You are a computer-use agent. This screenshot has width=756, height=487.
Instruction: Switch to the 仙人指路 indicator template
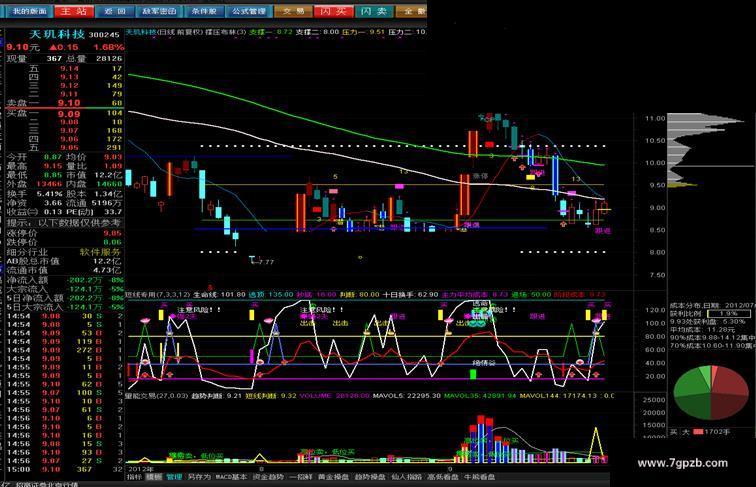click(x=406, y=477)
